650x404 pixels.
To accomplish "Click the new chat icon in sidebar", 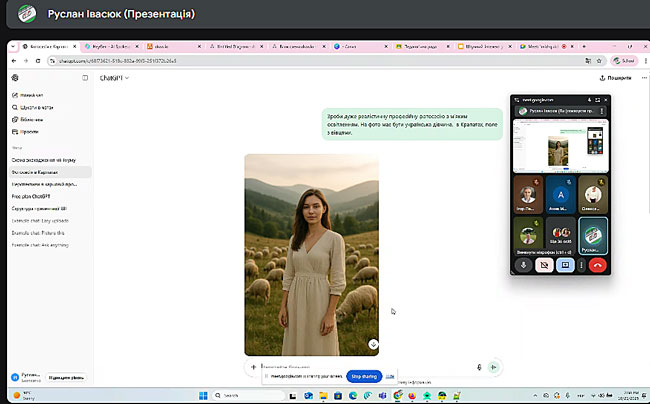I will (15, 95).
